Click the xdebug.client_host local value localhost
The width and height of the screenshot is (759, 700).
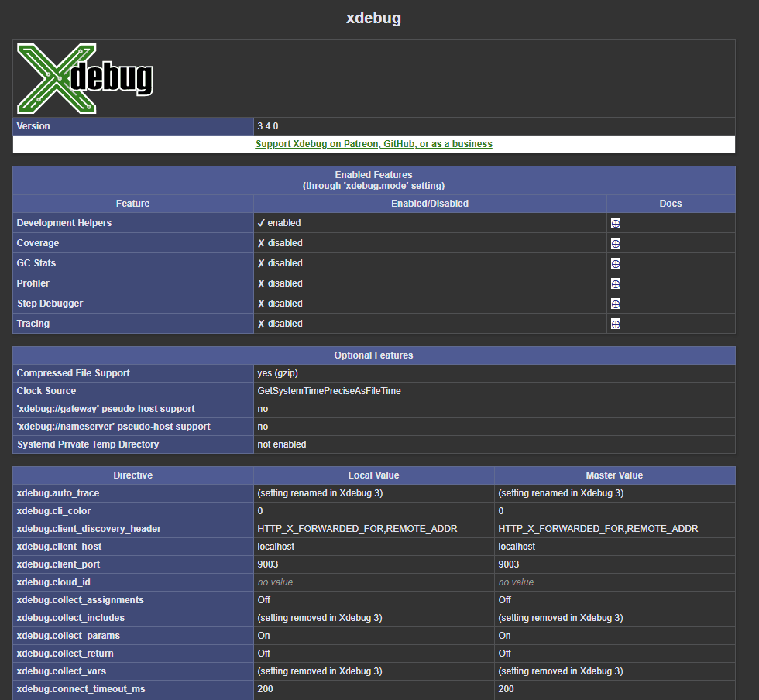[276, 547]
